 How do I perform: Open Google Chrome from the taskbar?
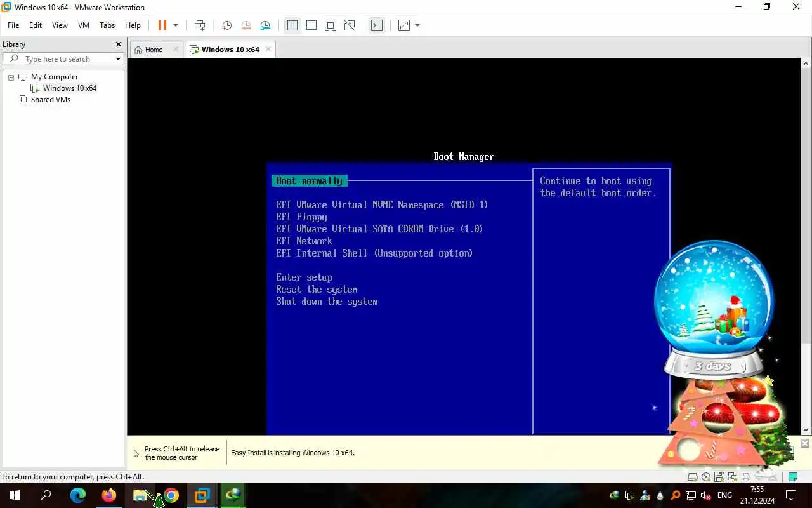pyautogui.click(x=171, y=495)
